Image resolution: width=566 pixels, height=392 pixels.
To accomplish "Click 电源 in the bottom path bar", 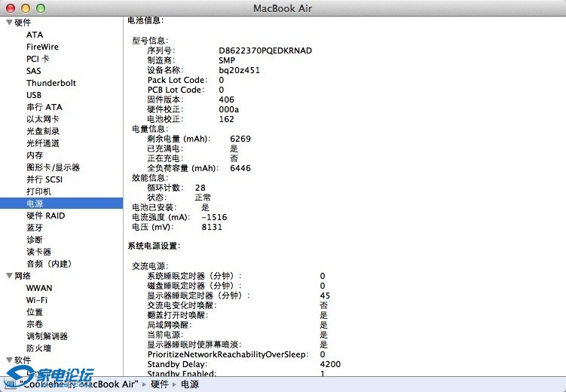I will (x=190, y=384).
